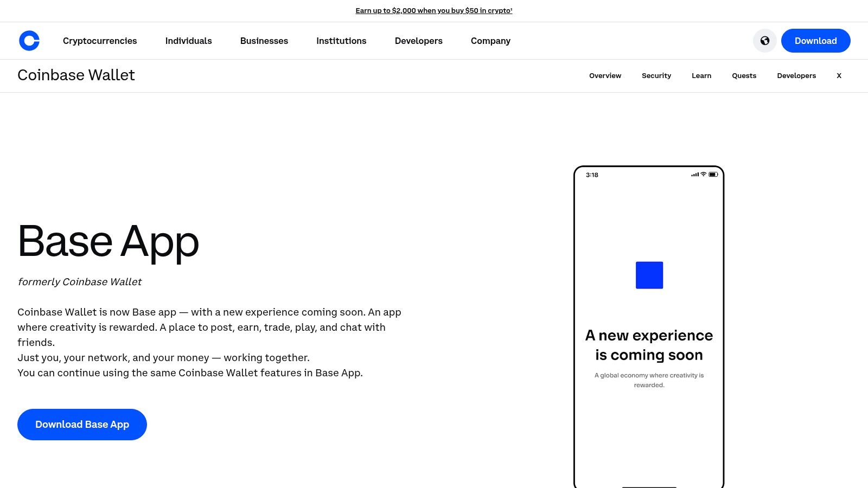
Task: Click the phone mockup preview
Action: click(649, 325)
